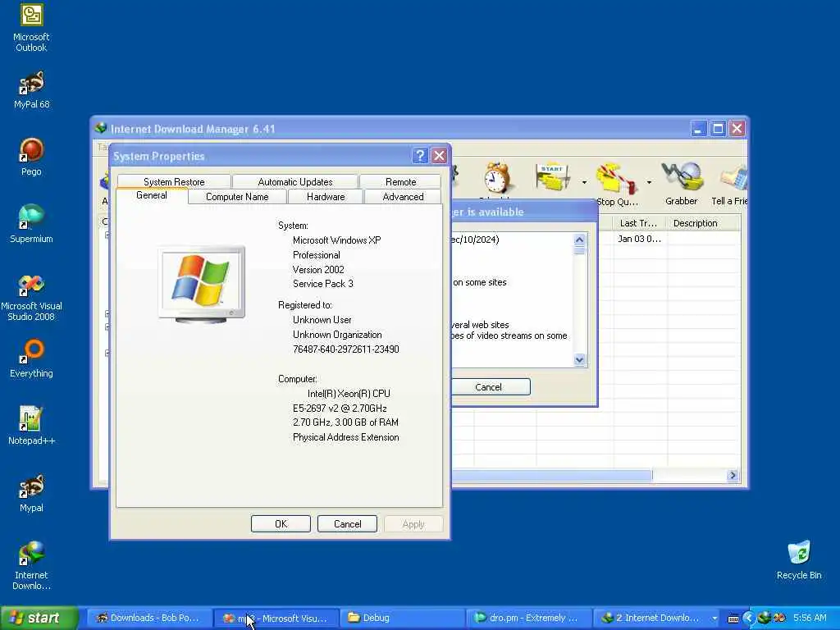Switch to the Automatic Updates tab
Screen dimensions: 840x630
point(295,181)
